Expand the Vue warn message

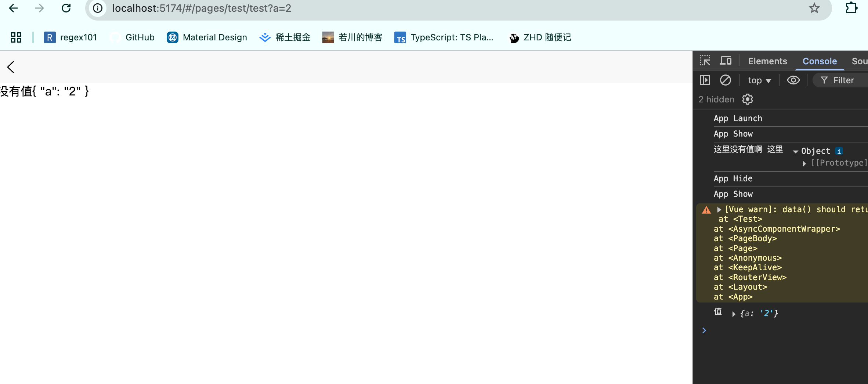[719, 210]
